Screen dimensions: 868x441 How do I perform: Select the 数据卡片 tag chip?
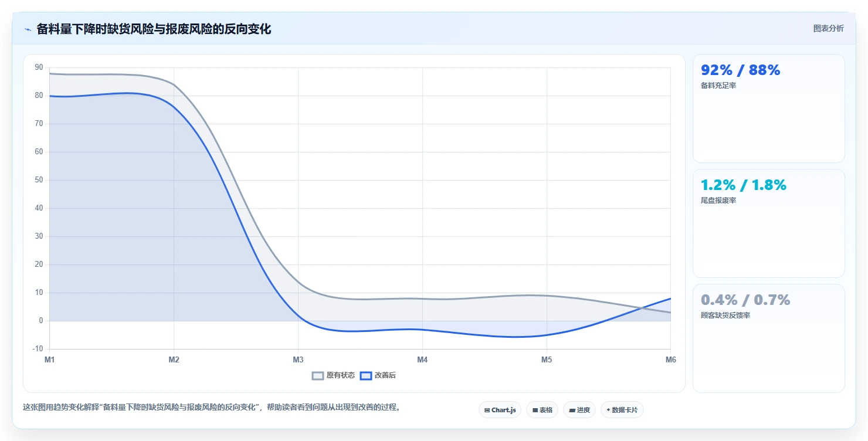point(622,410)
